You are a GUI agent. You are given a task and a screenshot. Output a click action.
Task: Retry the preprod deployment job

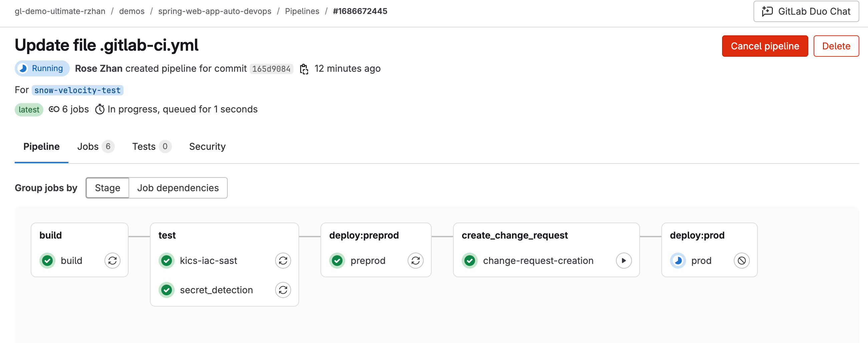pos(416,261)
